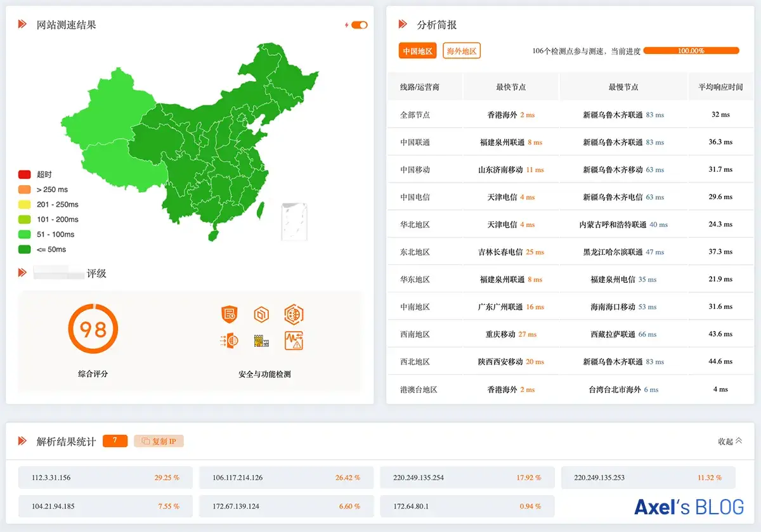Click the shield certificate security icon
The image size is (761, 532).
229,314
